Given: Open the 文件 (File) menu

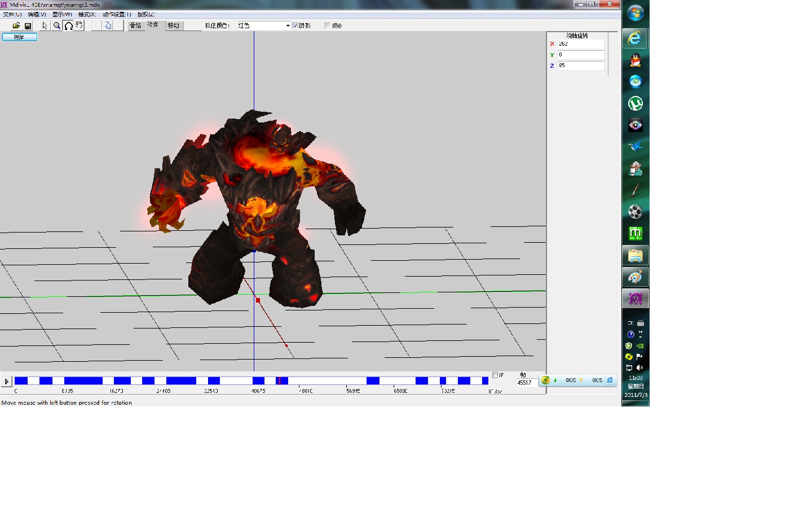Looking at the screenshot, I should (x=12, y=15).
